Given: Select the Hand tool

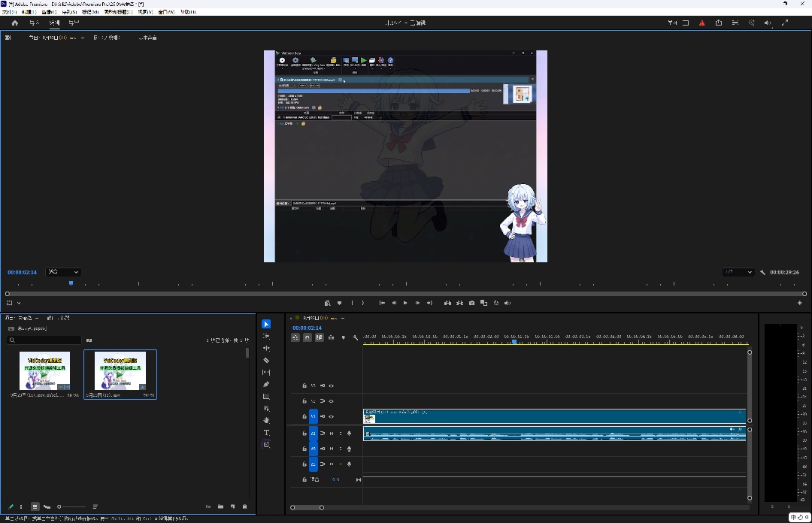Looking at the screenshot, I should (x=266, y=421).
